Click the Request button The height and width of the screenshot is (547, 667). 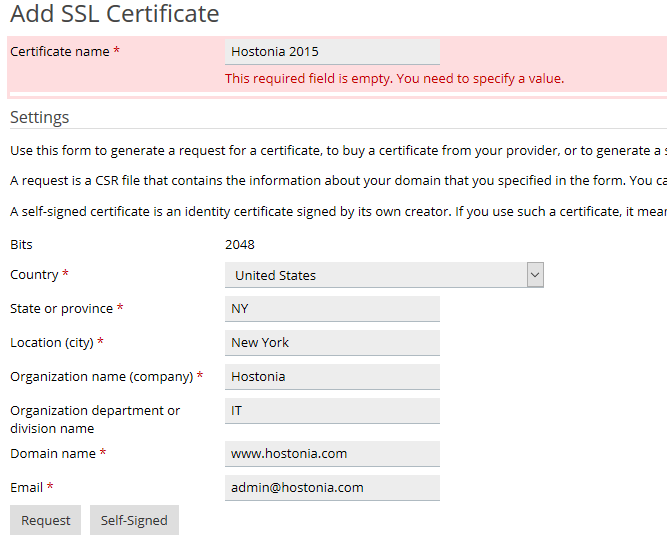(x=46, y=520)
